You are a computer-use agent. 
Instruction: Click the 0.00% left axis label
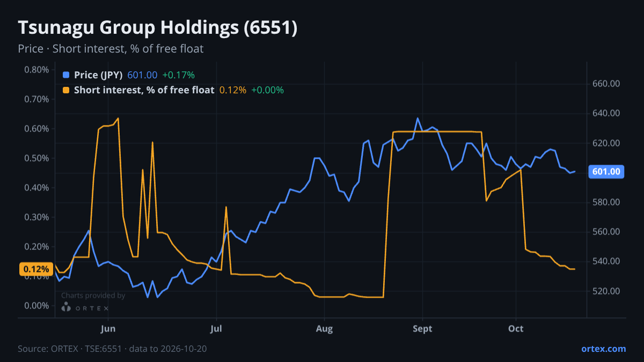37,306
